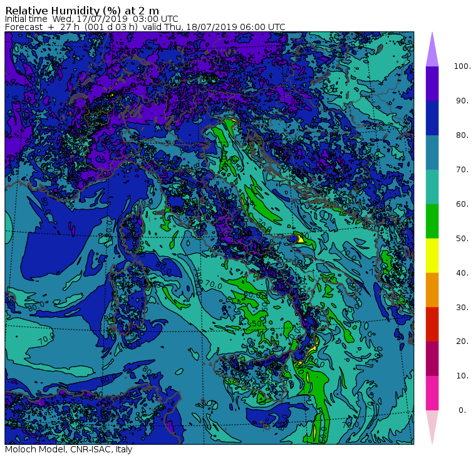476x458 pixels.
Task: Click the dark blue 80–90 colorbar segment
Action: click(432, 118)
